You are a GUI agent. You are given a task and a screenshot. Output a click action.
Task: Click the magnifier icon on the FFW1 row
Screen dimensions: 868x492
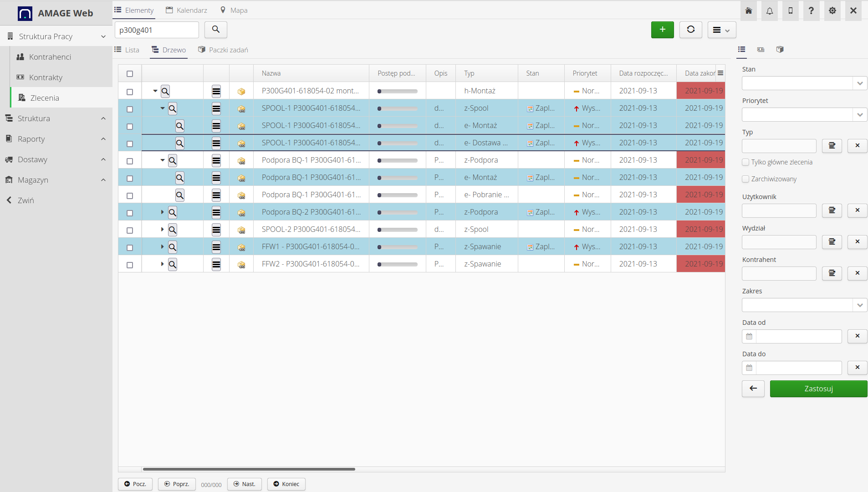coord(172,246)
